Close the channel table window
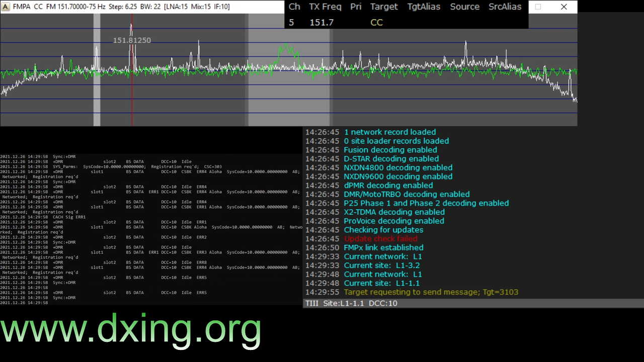The image size is (644, 362). pyautogui.click(x=564, y=7)
